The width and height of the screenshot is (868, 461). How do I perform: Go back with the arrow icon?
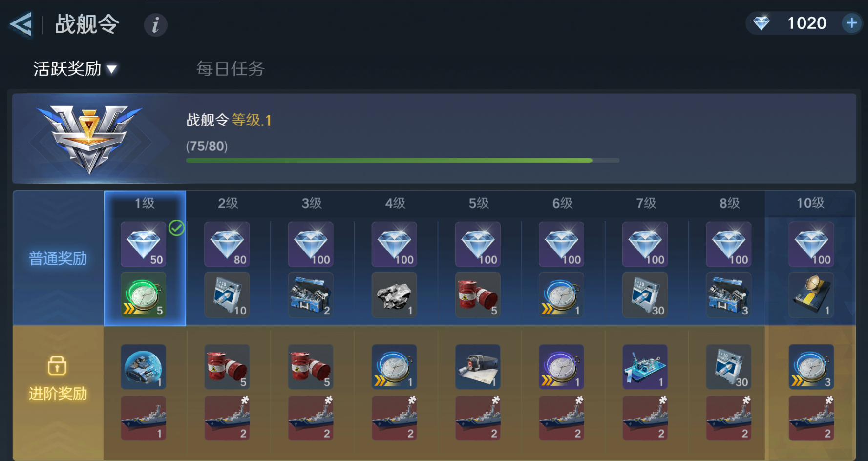point(21,24)
